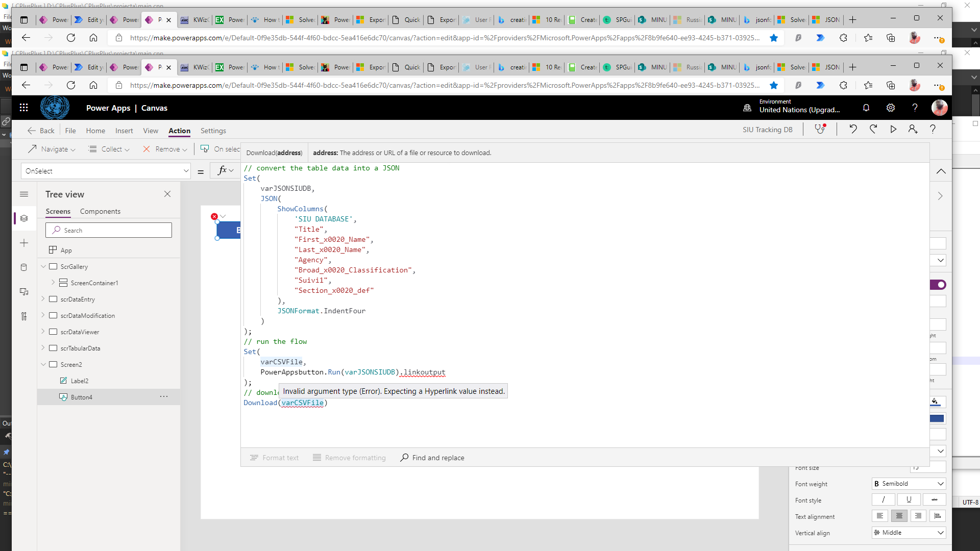This screenshot has width=980, height=551.
Task: Open user account avatar in header
Action: click(x=939, y=108)
